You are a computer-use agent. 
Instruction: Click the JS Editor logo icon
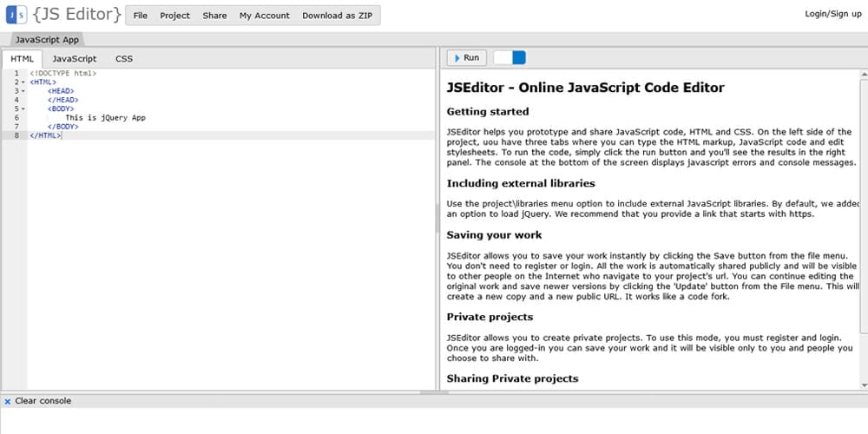point(16,15)
